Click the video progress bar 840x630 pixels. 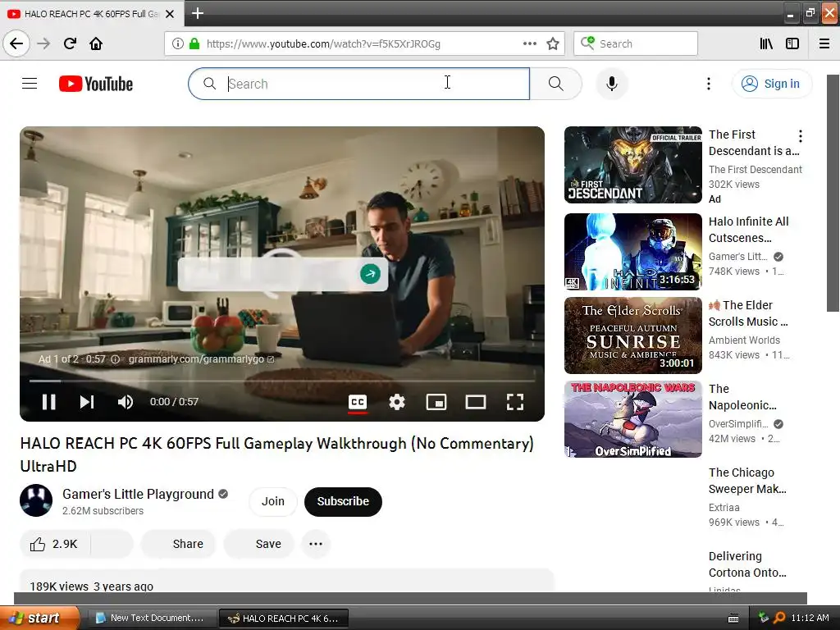282,381
